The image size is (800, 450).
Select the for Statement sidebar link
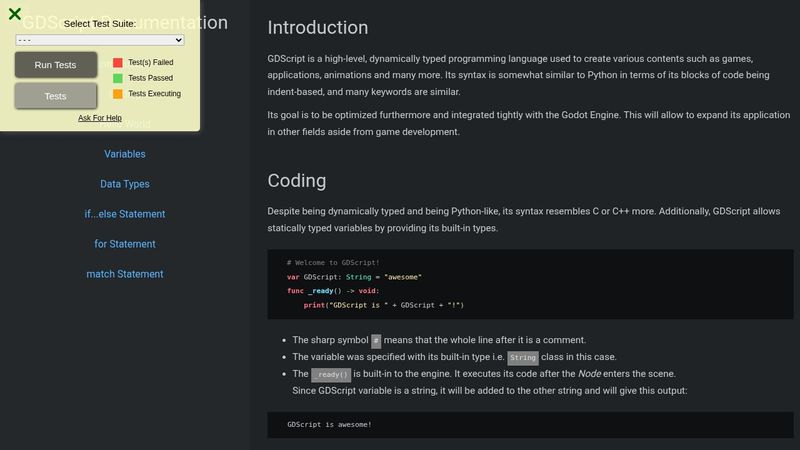pos(124,244)
